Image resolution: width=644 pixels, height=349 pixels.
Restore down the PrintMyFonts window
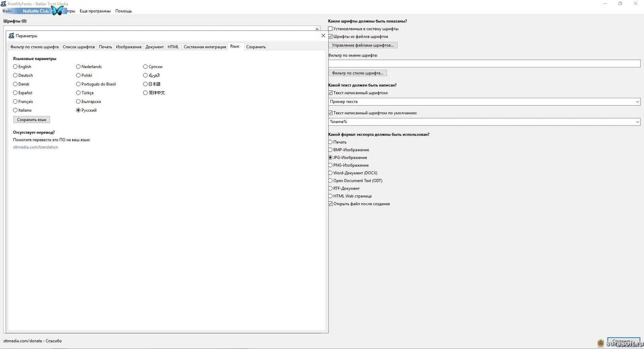point(620,4)
